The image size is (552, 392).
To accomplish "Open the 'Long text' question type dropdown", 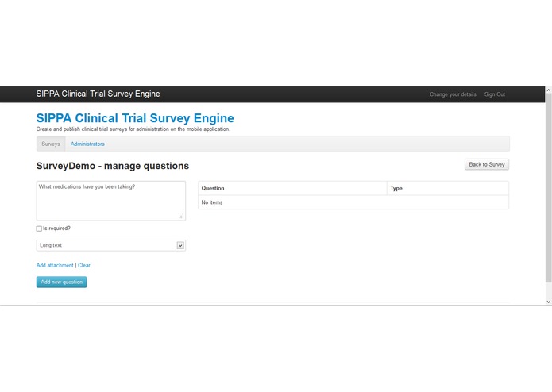I will (111, 245).
